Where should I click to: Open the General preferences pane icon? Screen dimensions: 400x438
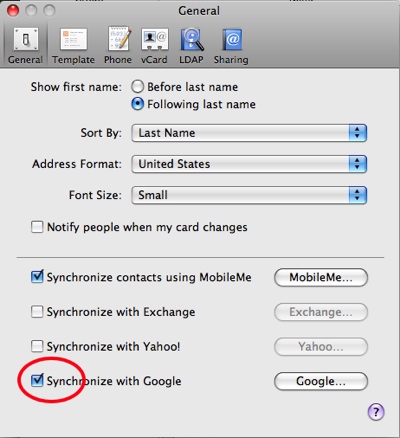coord(25,46)
